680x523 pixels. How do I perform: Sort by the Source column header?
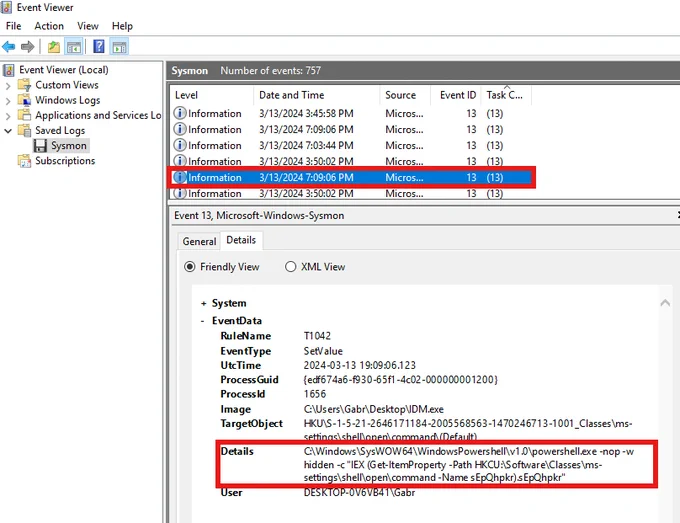(405, 95)
